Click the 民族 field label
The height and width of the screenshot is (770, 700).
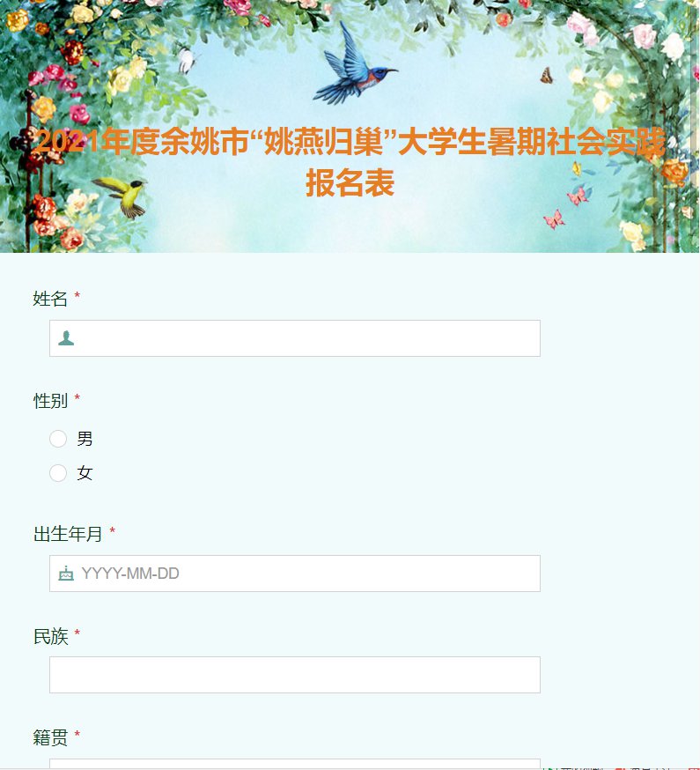(x=50, y=636)
